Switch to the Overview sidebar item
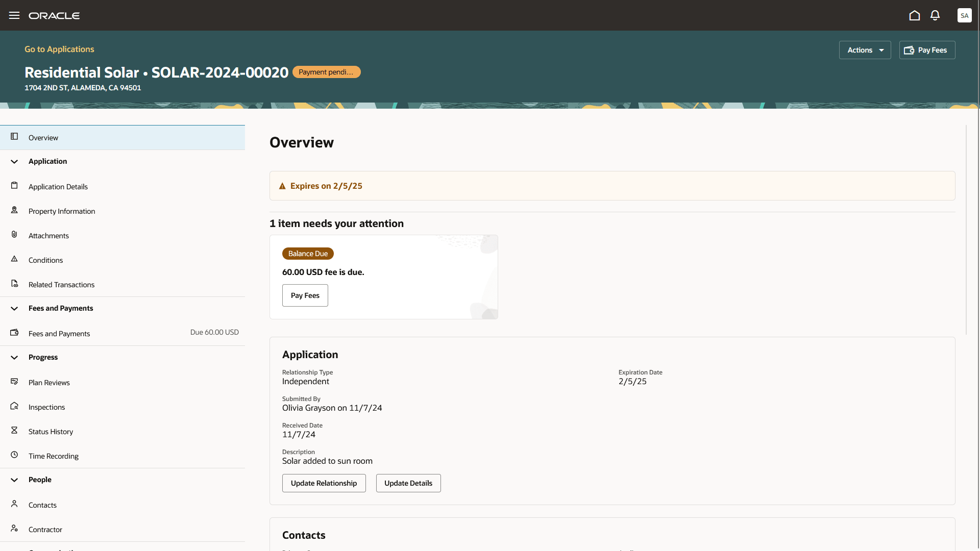 coord(43,137)
